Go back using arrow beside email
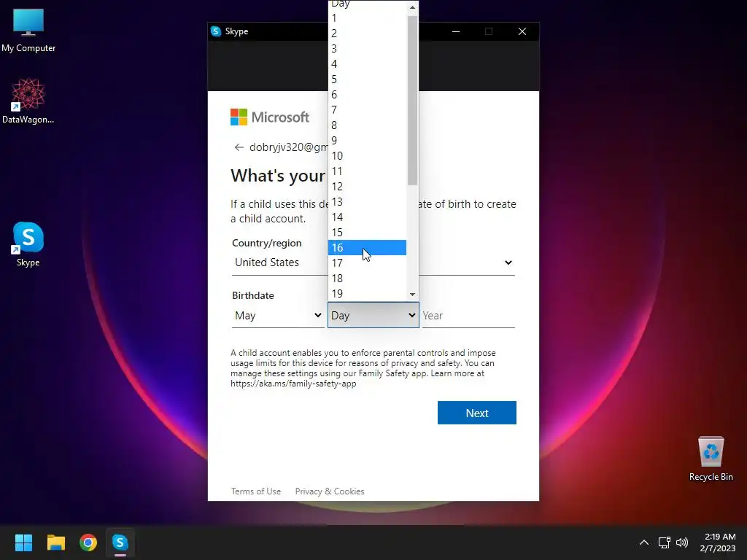The image size is (747, 560). (239, 147)
